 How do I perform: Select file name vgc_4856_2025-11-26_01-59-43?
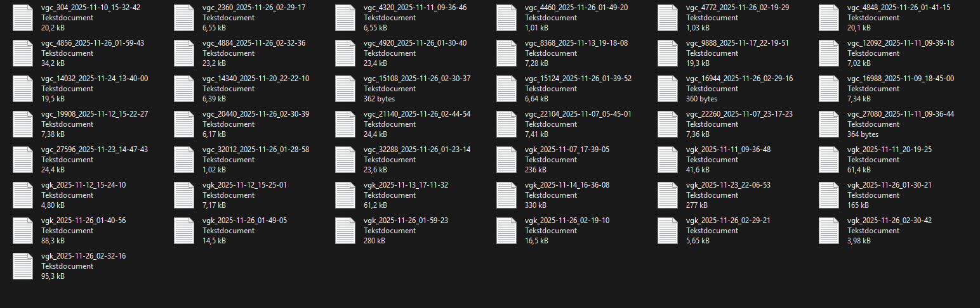tap(93, 43)
